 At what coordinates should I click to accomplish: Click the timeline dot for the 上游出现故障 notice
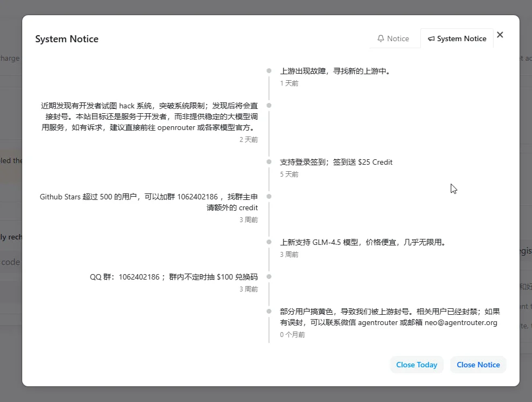(269, 70)
